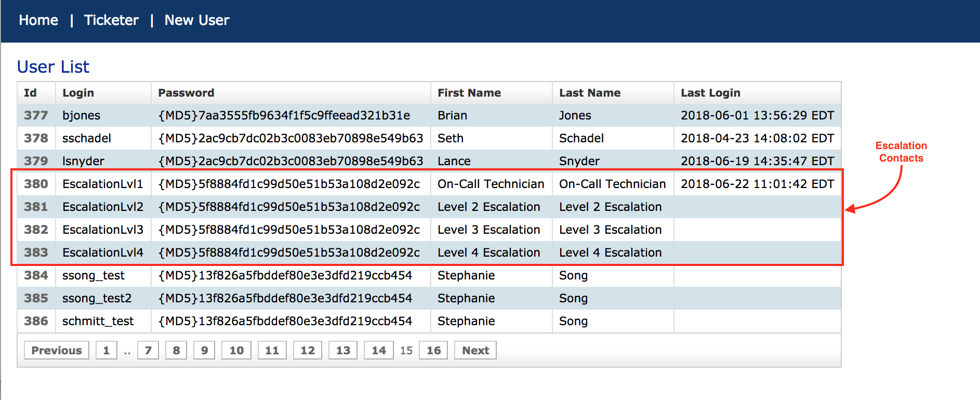Select page 12 in pagination
This screenshot has width=980, height=400.
point(308,350)
